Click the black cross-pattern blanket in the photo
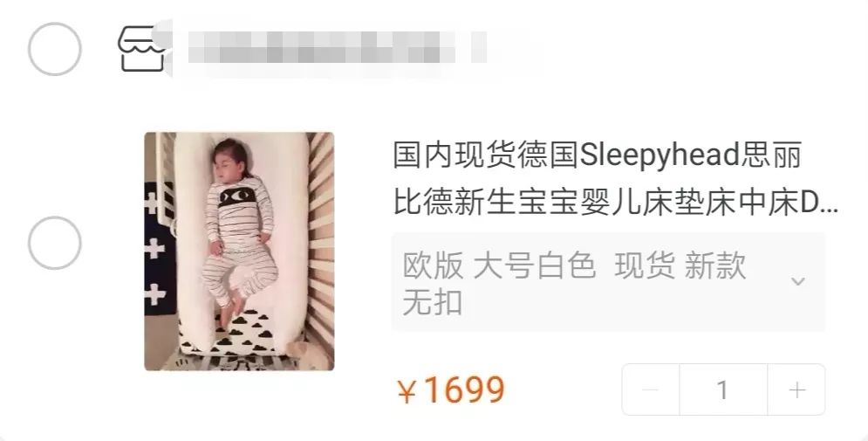Screen dimensions: 868x441 click(160, 249)
